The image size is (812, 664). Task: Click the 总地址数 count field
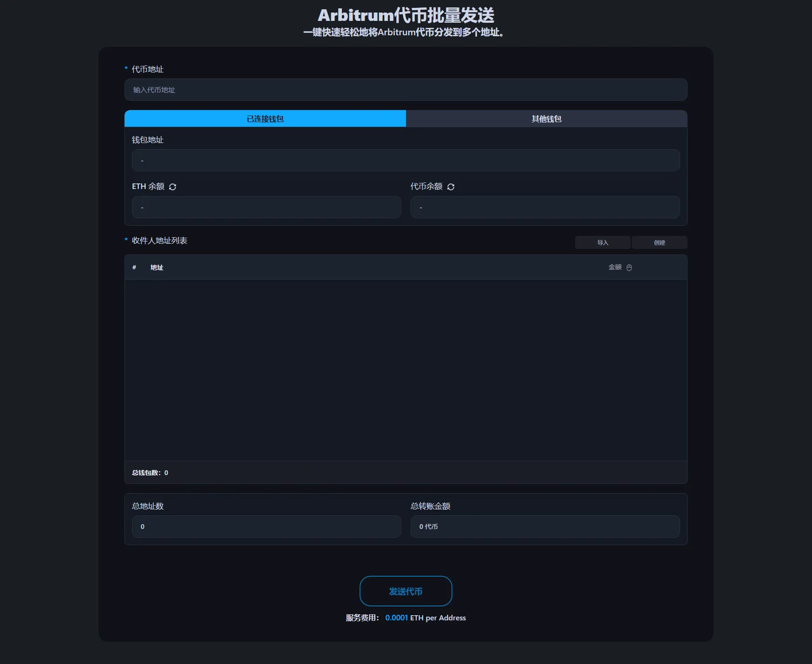pyautogui.click(x=266, y=527)
